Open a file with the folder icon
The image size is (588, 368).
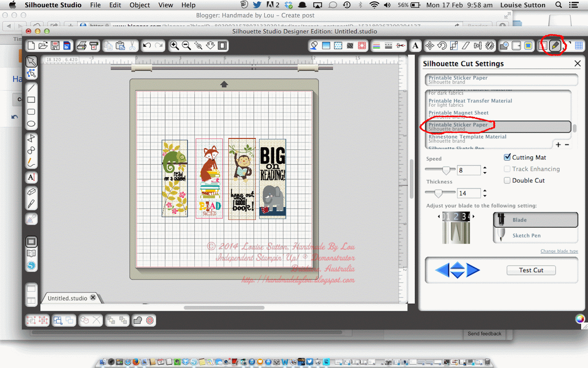pos(43,46)
